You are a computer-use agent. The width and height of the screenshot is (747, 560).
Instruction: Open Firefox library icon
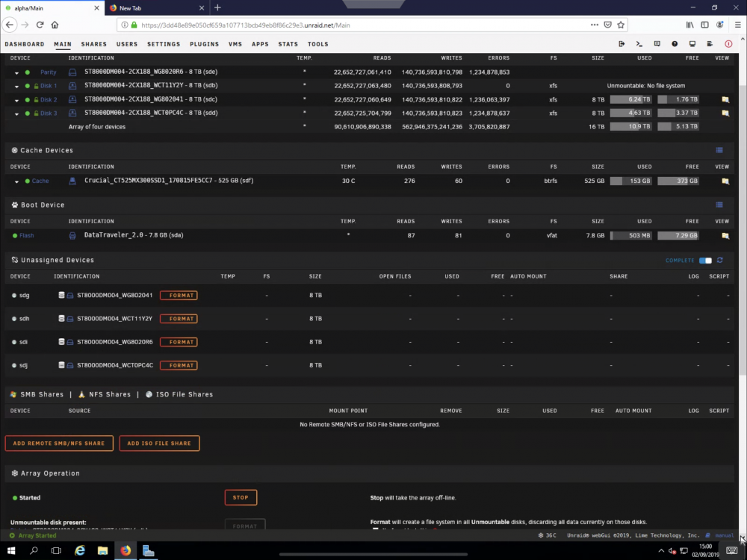click(689, 25)
